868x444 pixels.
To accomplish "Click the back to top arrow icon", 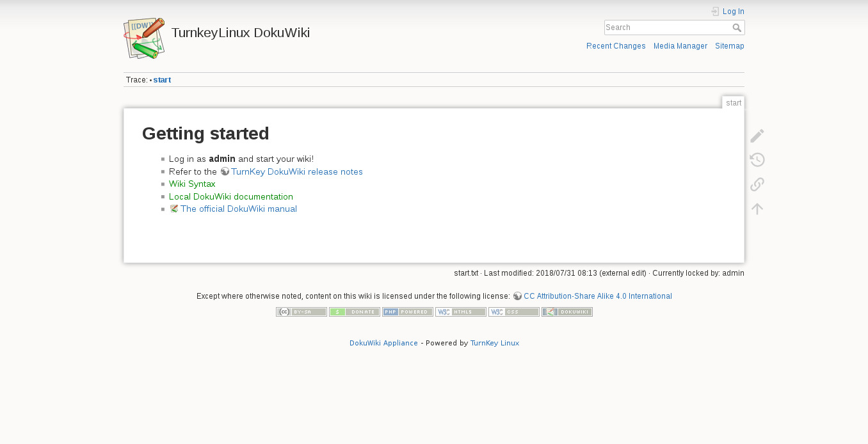I will [x=757, y=209].
